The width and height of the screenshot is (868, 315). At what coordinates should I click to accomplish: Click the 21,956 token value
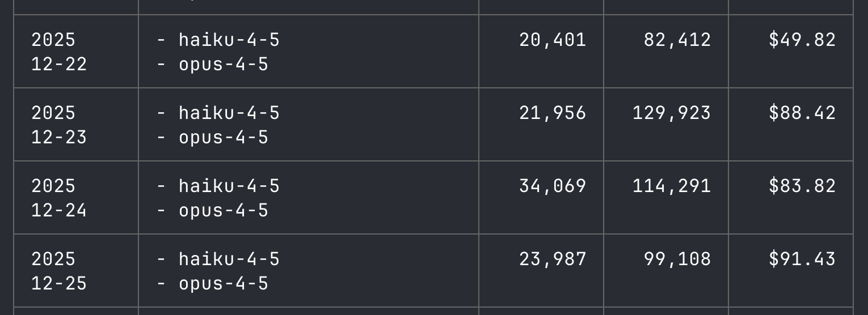coord(552,113)
